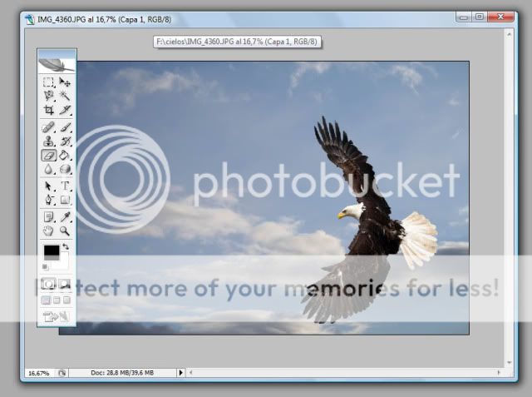Select the Healing Brush tool
Screen dimensions: 532x397
click(x=48, y=127)
